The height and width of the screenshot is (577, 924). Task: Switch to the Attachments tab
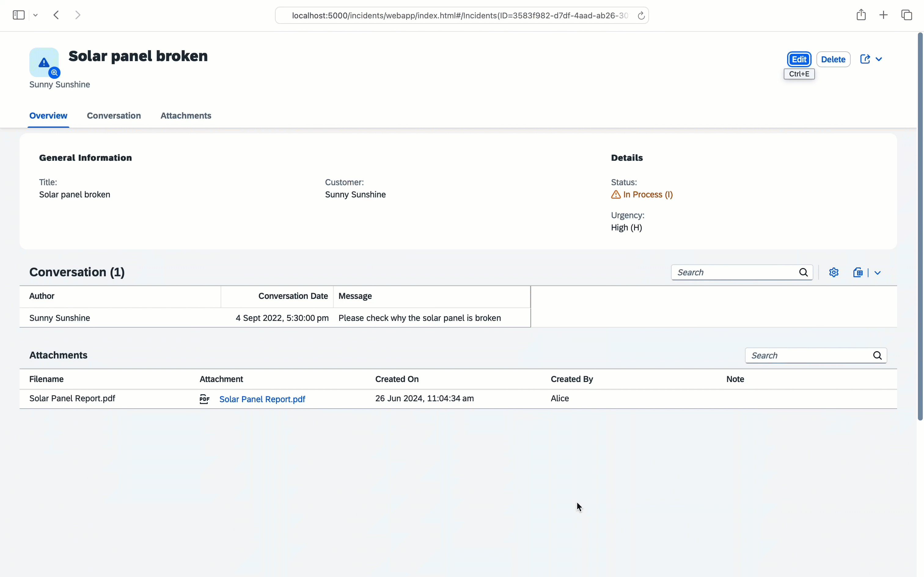(186, 116)
